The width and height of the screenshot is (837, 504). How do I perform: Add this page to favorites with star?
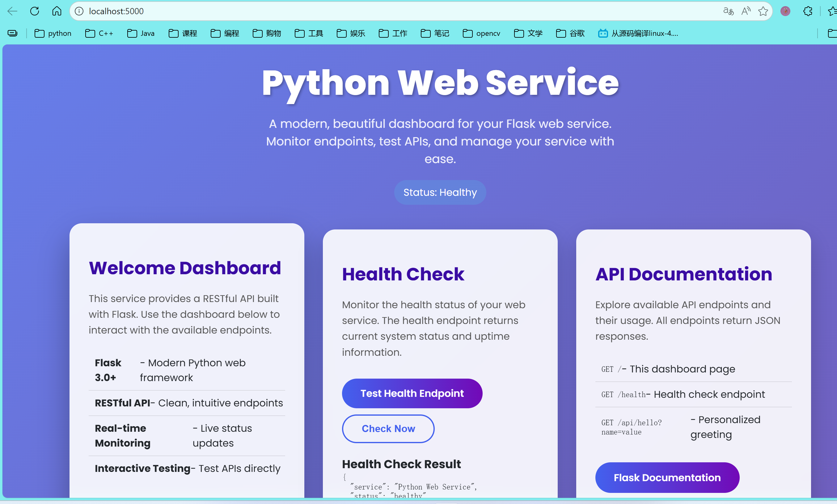coord(763,11)
